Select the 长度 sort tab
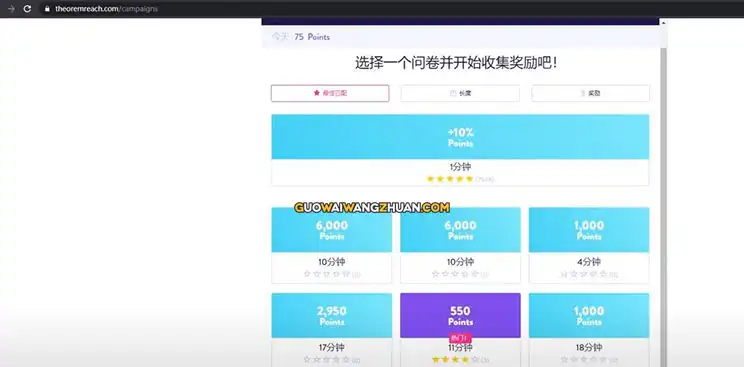 [460, 93]
